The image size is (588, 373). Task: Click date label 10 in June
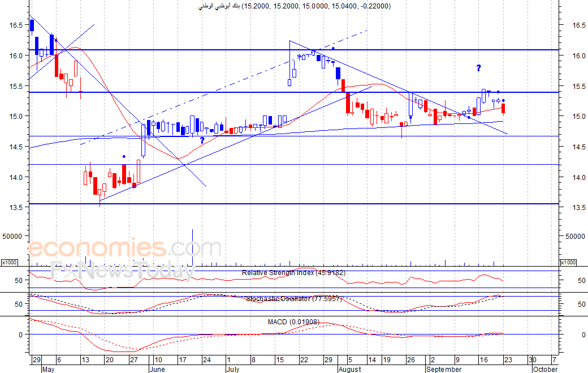[x=158, y=360]
